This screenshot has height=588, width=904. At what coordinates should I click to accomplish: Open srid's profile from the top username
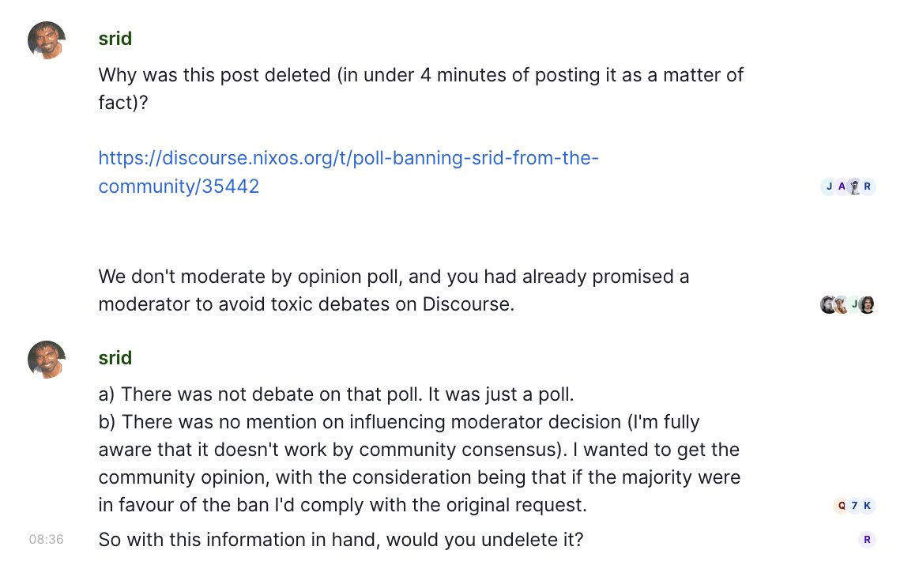tap(115, 40)
